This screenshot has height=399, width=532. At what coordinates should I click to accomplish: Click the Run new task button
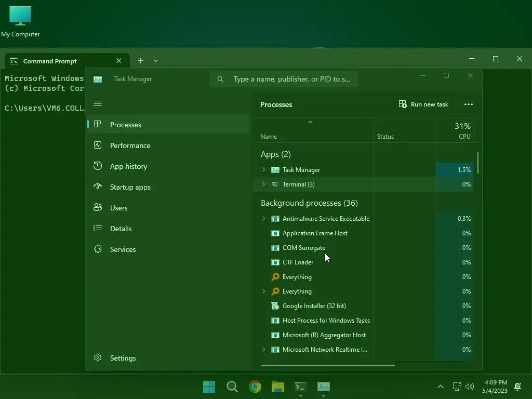click(x=424, y=104)
